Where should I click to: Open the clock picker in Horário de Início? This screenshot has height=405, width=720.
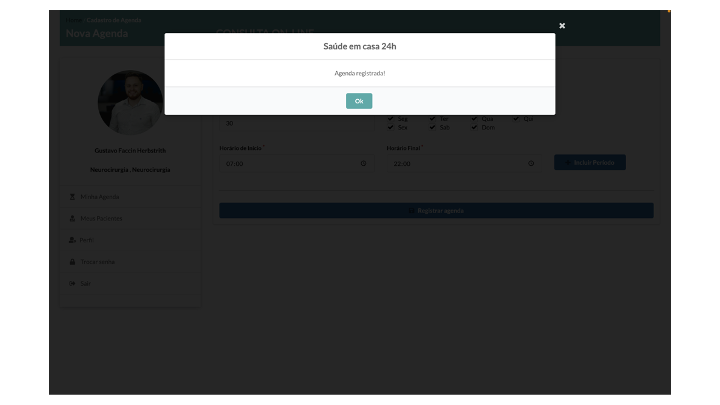(x=363, y=163)
